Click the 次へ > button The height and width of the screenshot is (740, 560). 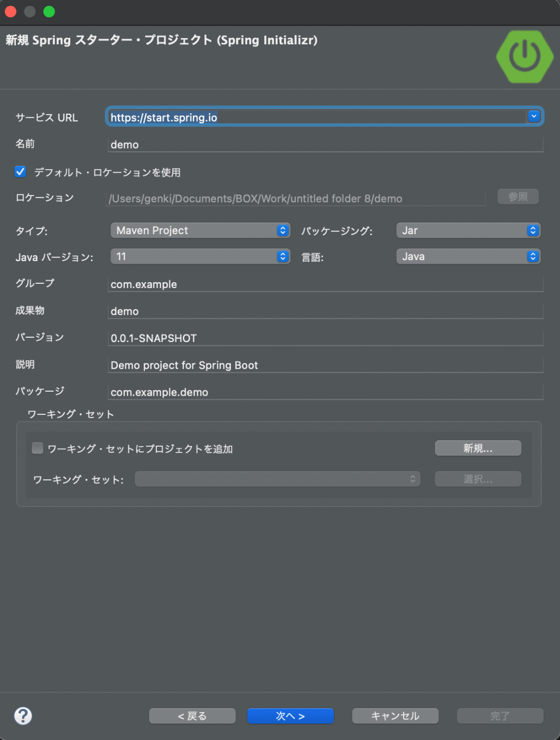click(291, 716)
